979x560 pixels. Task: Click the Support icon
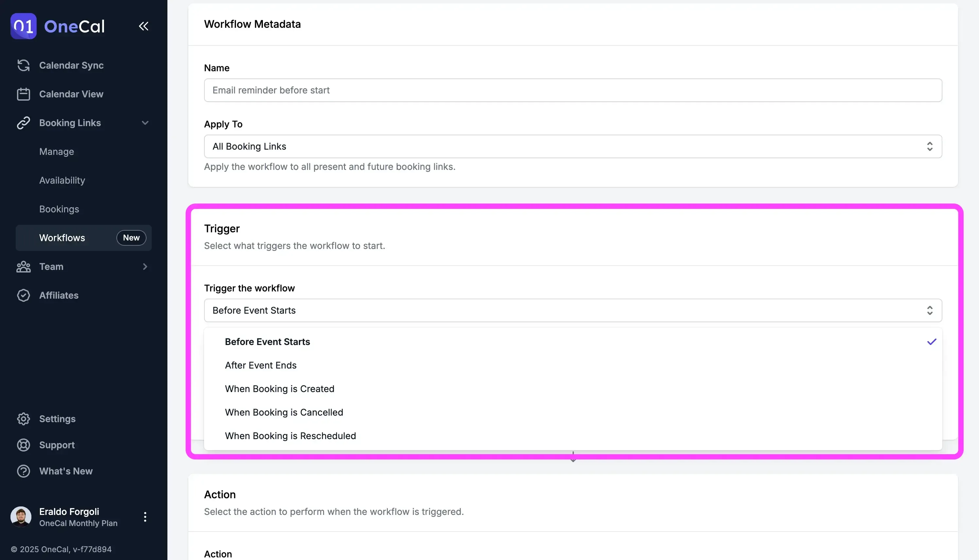(x=24, y=445)
